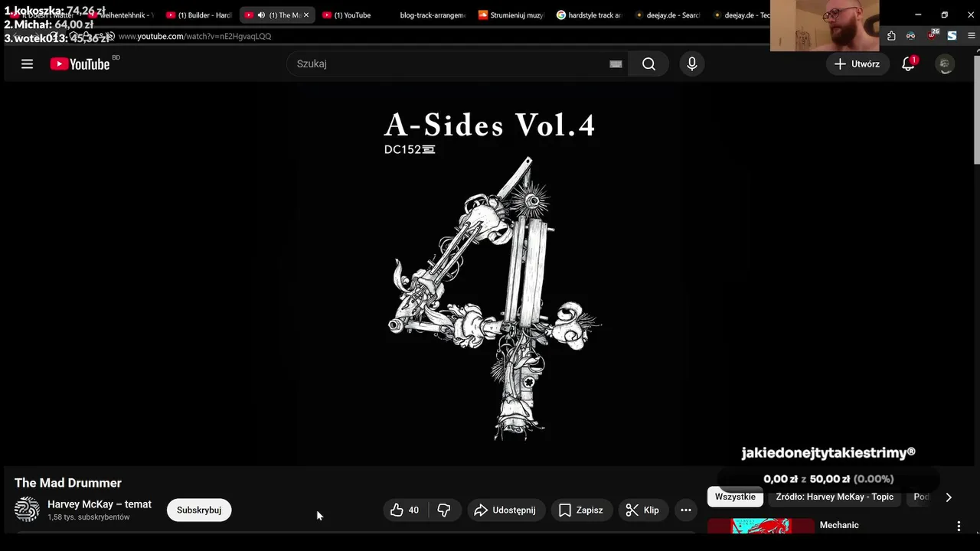
Task: Share the video via Udostępnij
Action: [505, 510]
